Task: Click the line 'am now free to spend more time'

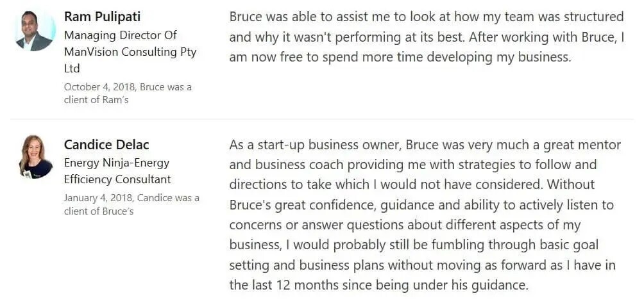Action: click(400, 57)
